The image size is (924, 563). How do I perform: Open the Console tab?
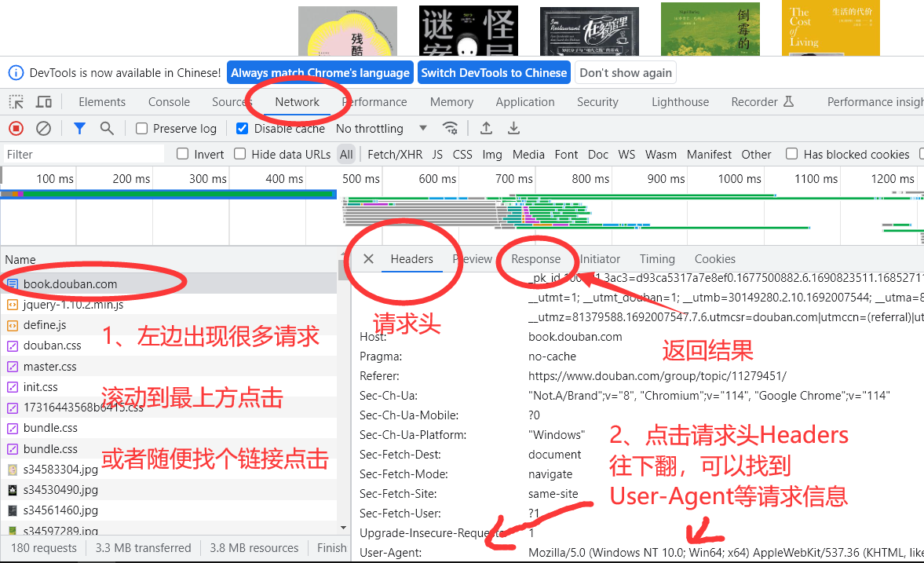click(169, 102)
